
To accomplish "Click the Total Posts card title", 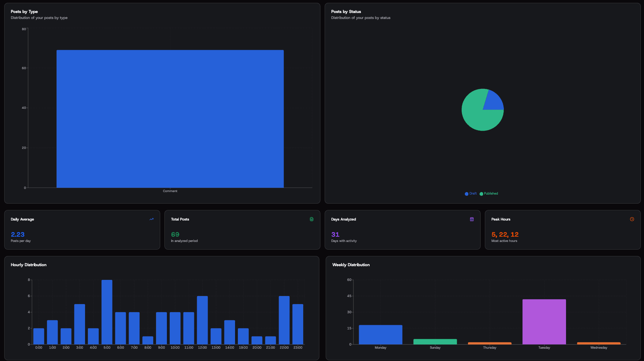I will click(x=180, y=219).
